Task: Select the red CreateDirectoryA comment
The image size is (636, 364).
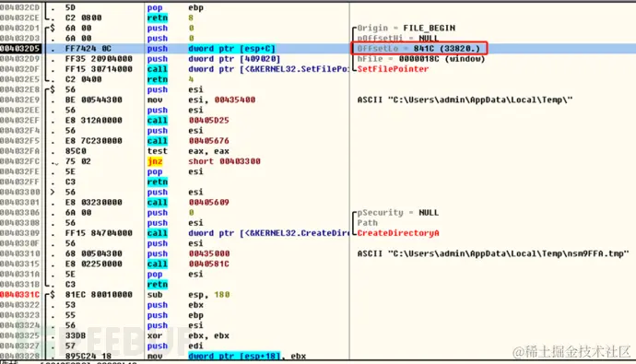Action: 398,233
